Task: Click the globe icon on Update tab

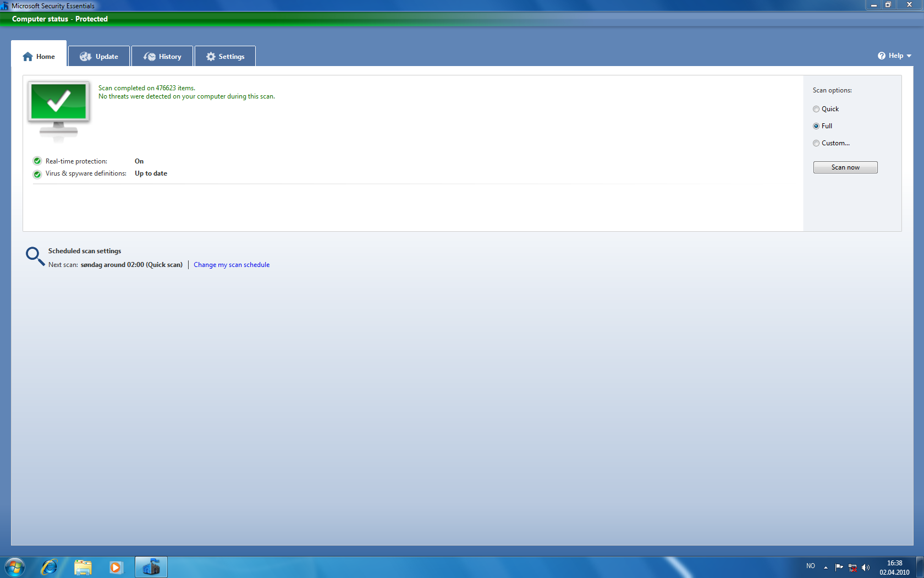Action: (x=85, y=57)
